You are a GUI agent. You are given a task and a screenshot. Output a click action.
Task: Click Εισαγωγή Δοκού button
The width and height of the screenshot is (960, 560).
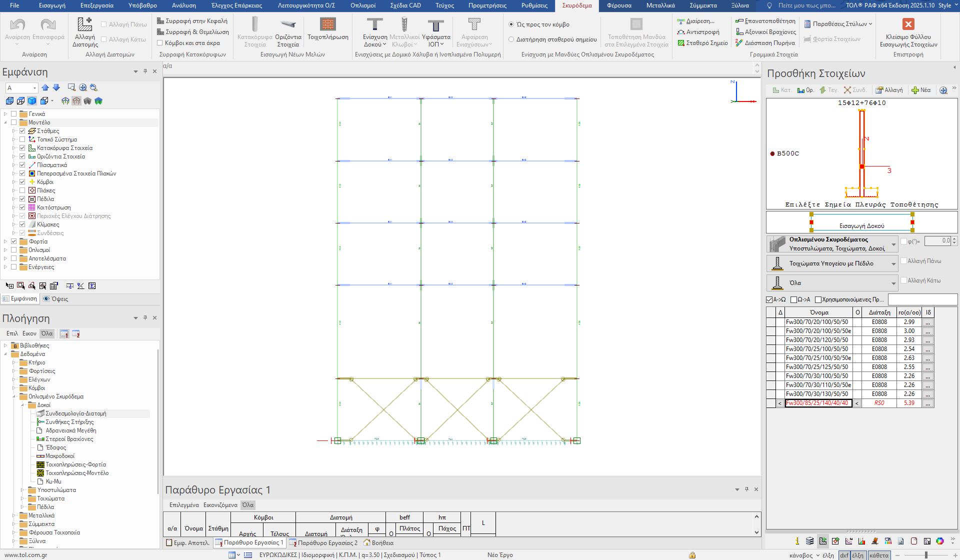[x=861, y=226]
